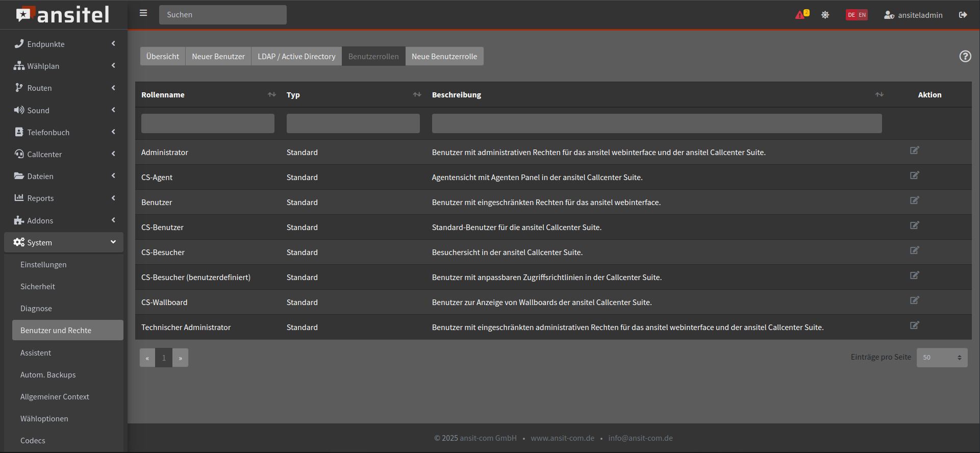Edit the Technischer Administrator role
Screen dimensions: 980x453
(914, 325)
